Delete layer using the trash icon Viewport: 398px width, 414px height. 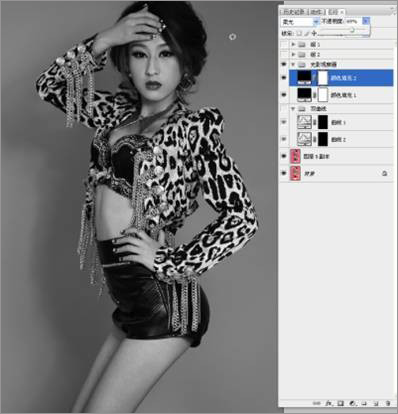tap(387, 403)
